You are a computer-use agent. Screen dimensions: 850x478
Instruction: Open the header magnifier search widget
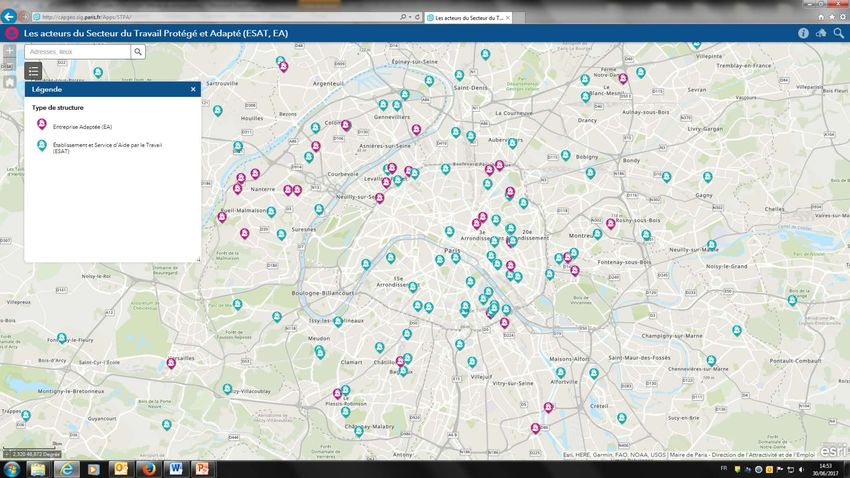838,33
